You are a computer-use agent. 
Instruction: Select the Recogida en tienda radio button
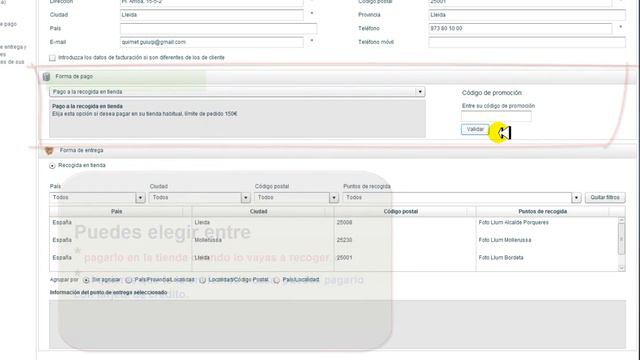point(52,166)
